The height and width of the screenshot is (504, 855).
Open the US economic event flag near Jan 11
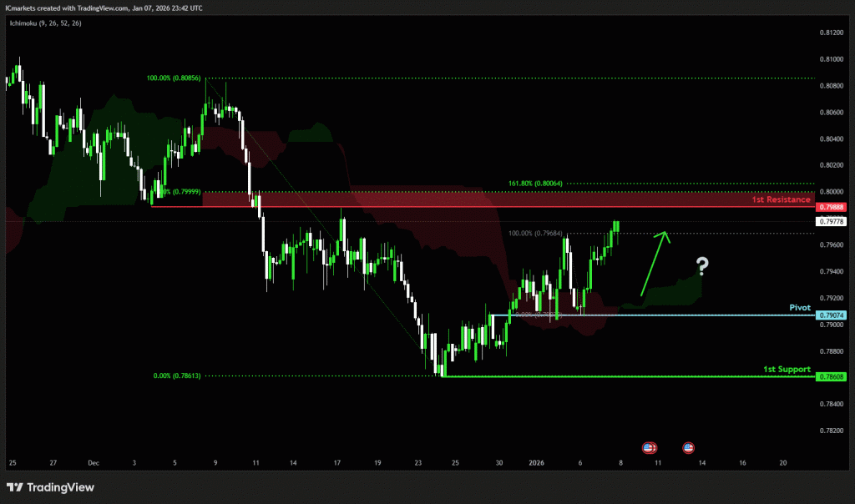(649, 448)
